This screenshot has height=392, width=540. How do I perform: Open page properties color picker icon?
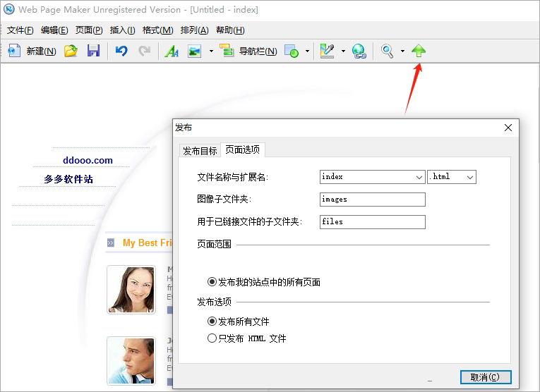327,51
